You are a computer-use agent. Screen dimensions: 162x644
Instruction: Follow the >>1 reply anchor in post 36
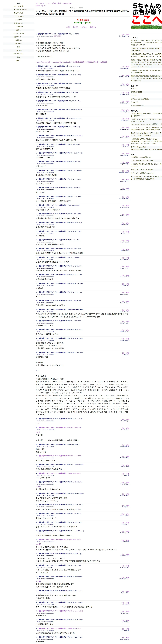(x=38, y=432)
